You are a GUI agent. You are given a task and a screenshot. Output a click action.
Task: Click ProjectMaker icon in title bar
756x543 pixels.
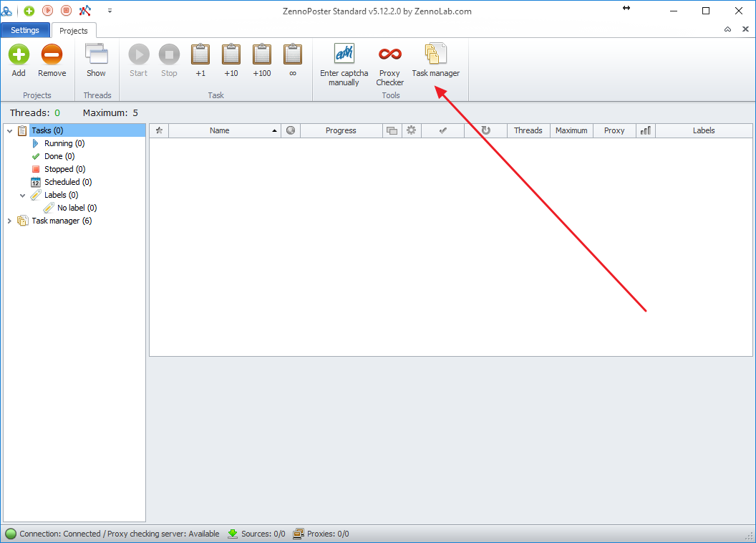click(x=85, y=10)
